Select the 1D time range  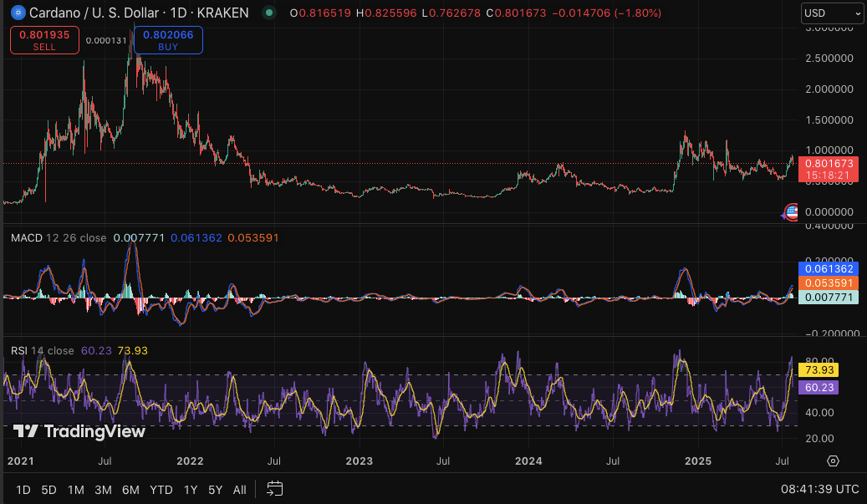point(23,490)
